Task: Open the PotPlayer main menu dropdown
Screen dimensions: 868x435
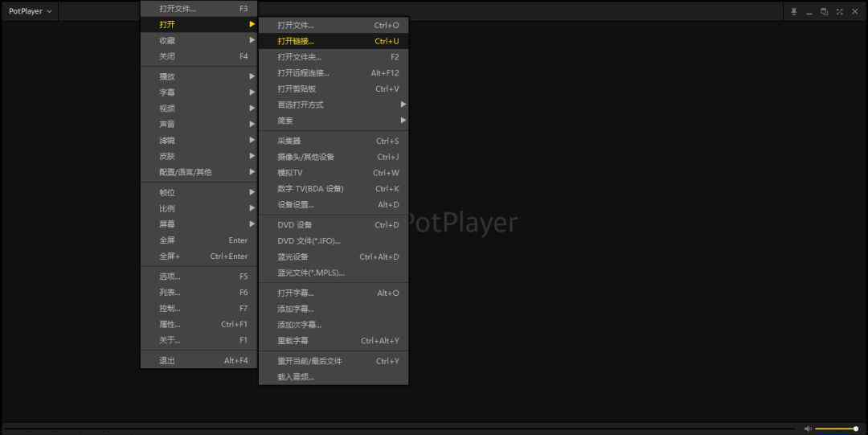Action: (x=31, y=11)
